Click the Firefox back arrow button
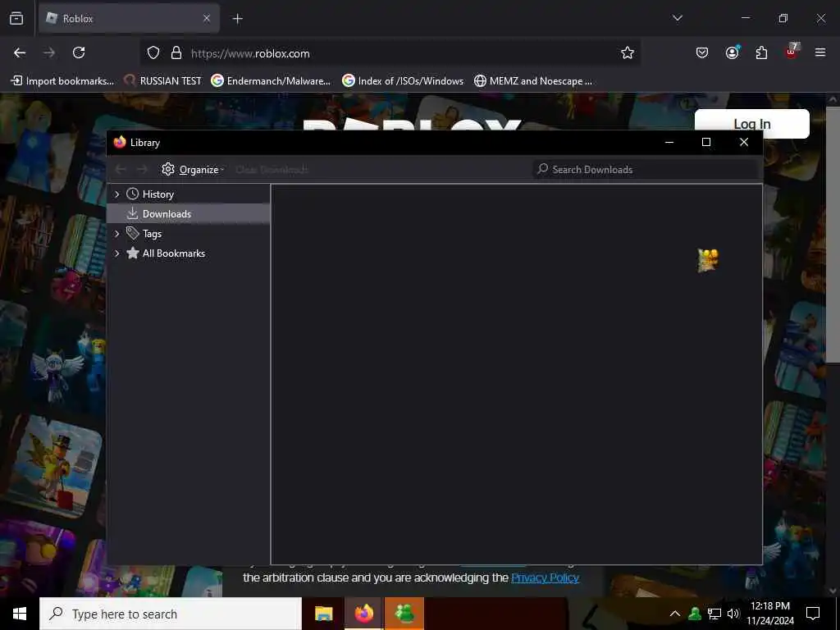This screenshot has width=840, height=630. click(x=20, y=52)
